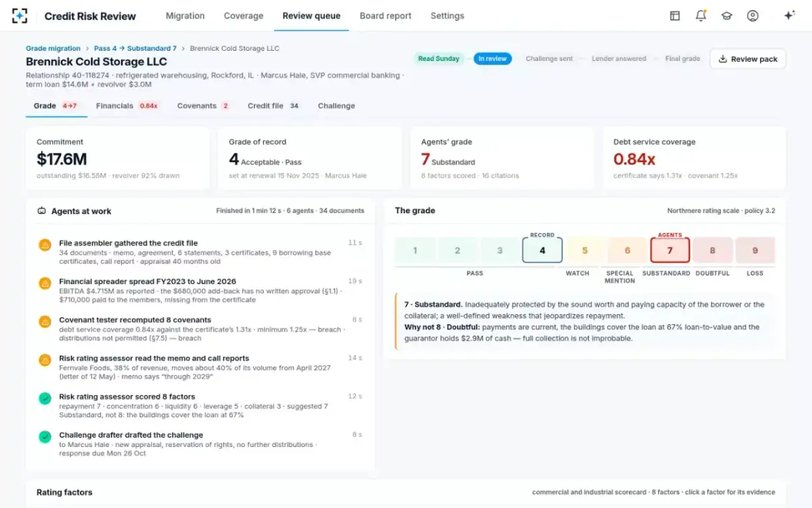Click the Read Sunday status pill
This screenshot has height=508, width=812.
tap(438, 59)
